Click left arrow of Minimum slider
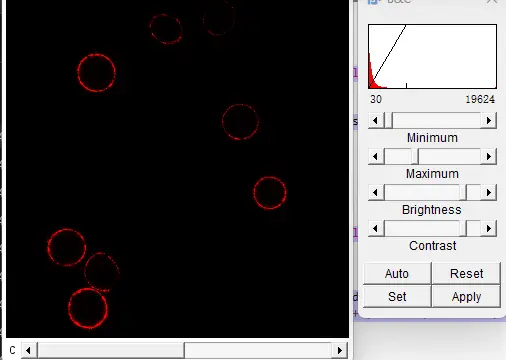506x360 pixels. coord(376,120)
